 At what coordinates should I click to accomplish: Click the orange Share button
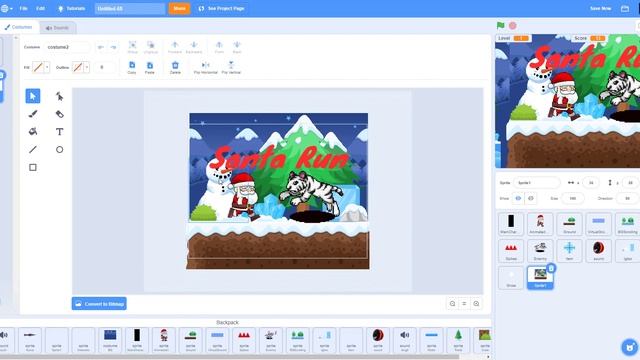coord(179,8)
